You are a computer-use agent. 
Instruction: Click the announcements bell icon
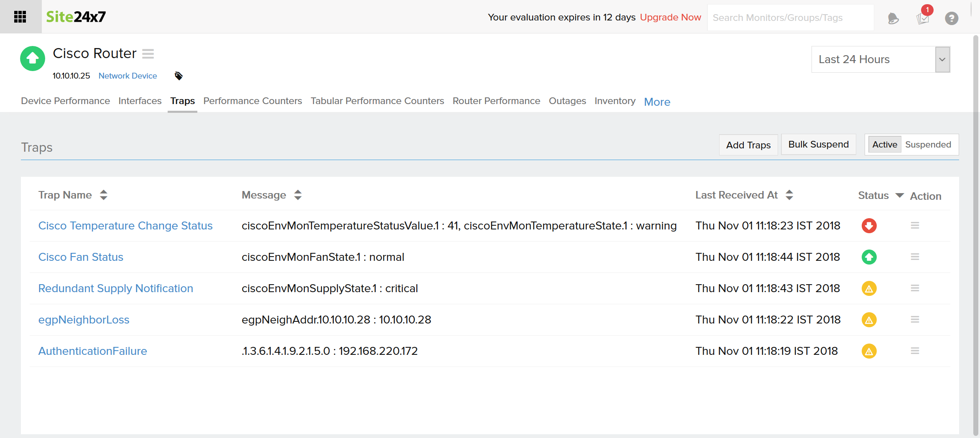point(893,18)
